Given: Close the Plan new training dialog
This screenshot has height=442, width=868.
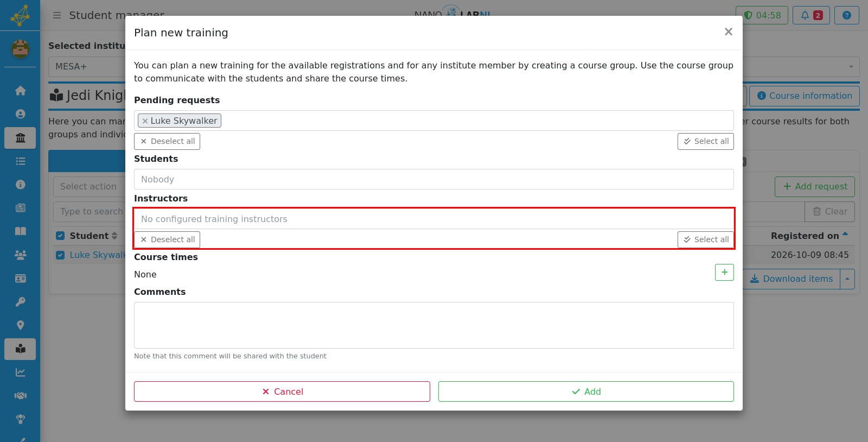Looking at the screenshot, I should [x=729, y=31].
